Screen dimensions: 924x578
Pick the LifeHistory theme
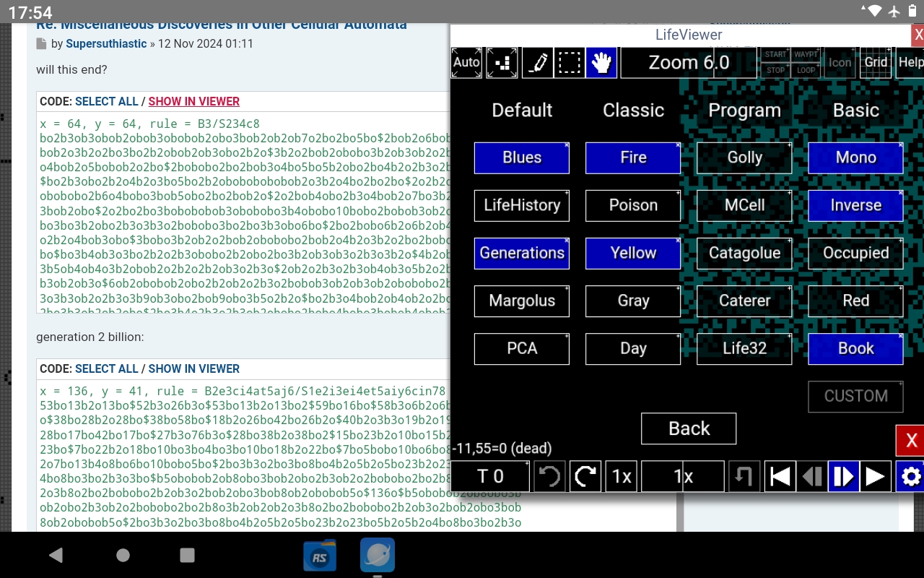(522, 205)
